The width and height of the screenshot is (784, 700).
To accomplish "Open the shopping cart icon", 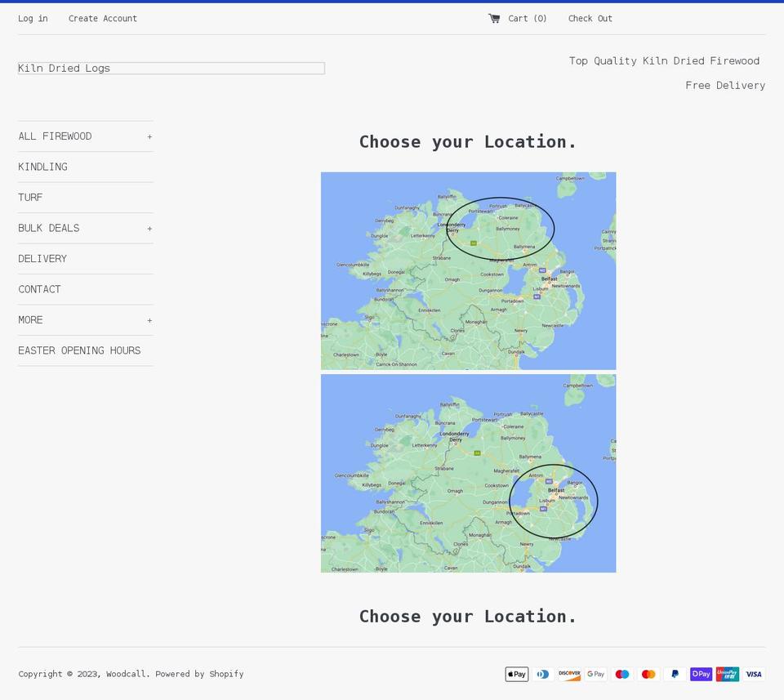I will (494, 19).
